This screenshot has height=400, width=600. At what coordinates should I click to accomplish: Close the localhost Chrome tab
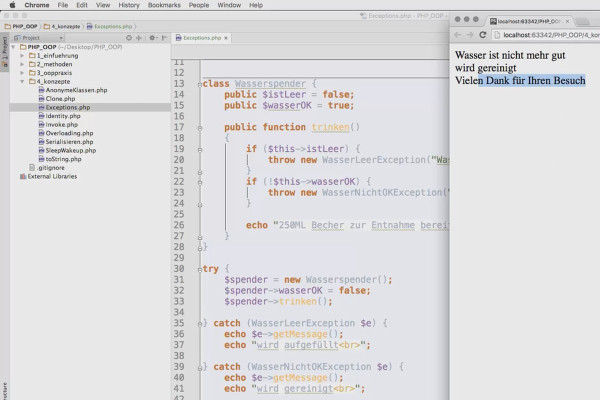[x=567, y=21]
